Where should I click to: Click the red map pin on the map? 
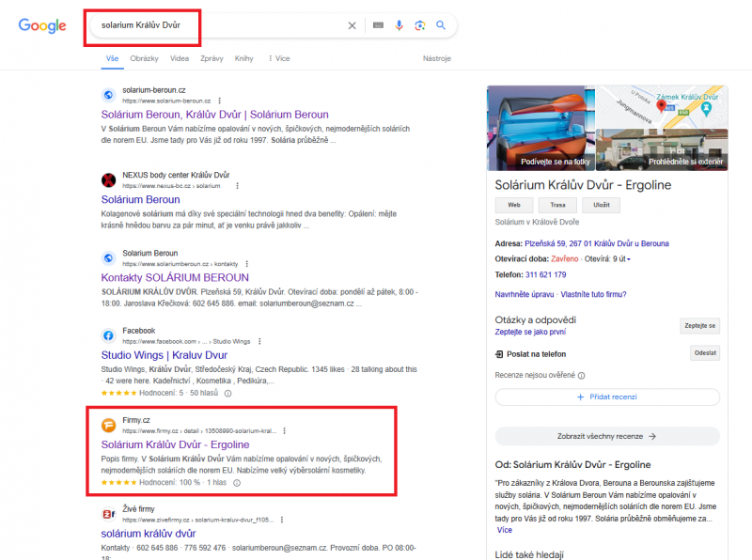tap(661, 105)
